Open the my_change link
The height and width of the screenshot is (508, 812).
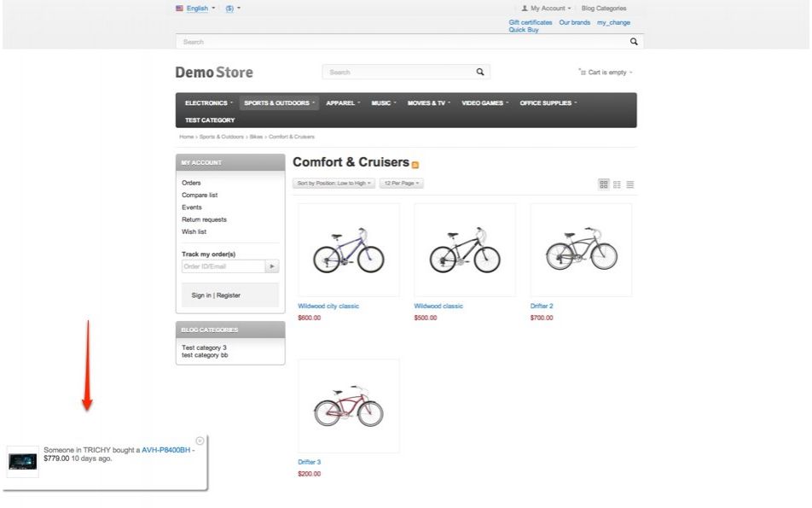point(613,22)
